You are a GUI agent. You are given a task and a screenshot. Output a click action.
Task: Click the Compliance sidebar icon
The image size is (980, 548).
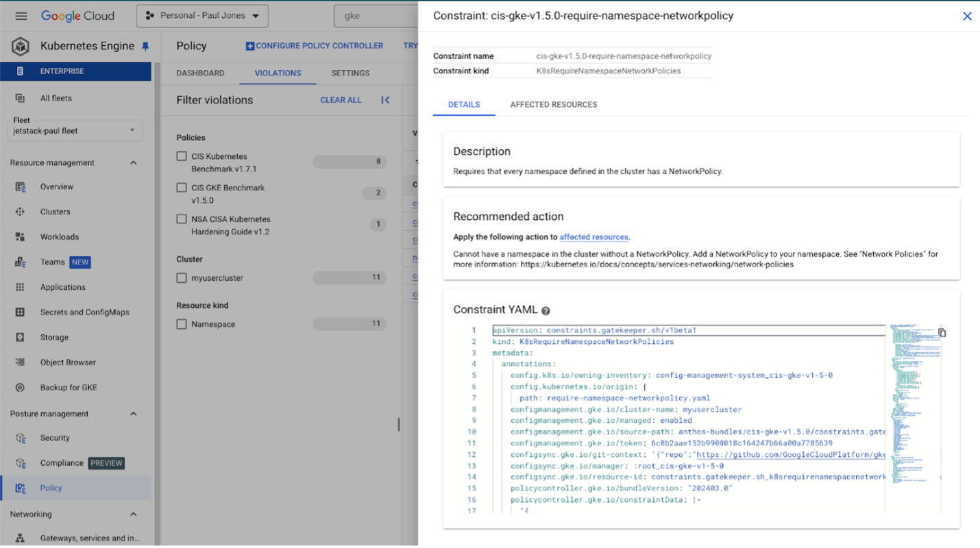click(x=20, y=464)
